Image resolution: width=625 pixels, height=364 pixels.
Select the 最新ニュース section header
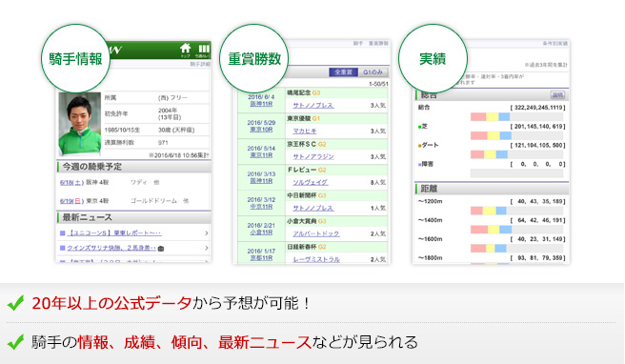pyautogui.click(x=133, y=217)
